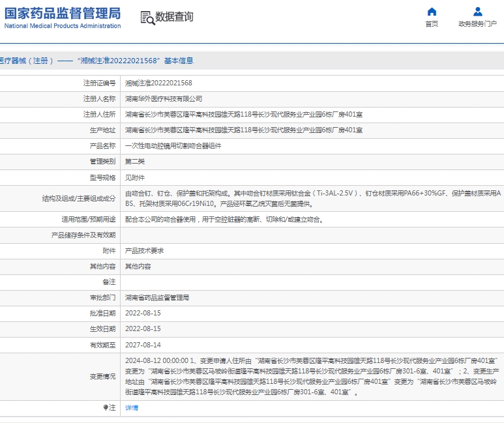This screenshot has width=504, height=423.
Task: Select date value in 生效日期 row
Action: [143, 329]
